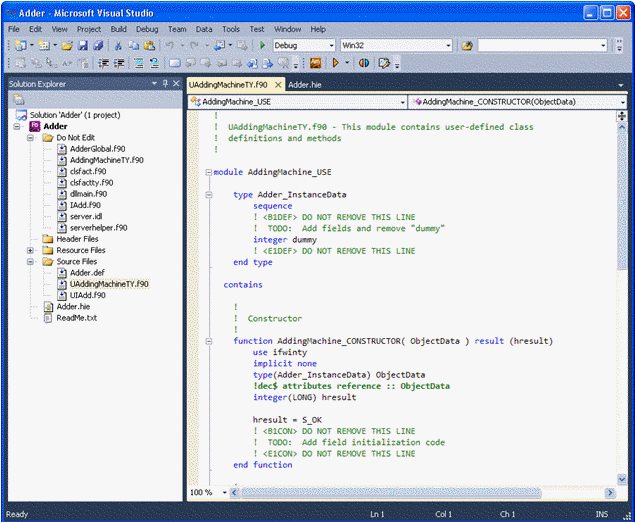
Task: Click the Paste clipboard icon
Action: click(149, 45)
